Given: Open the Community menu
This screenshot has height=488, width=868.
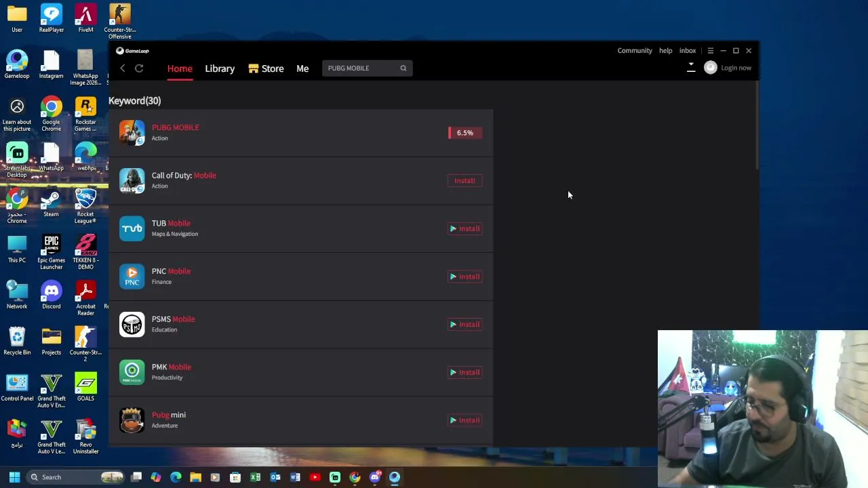Looking at the screenshot, I should 635,51.
